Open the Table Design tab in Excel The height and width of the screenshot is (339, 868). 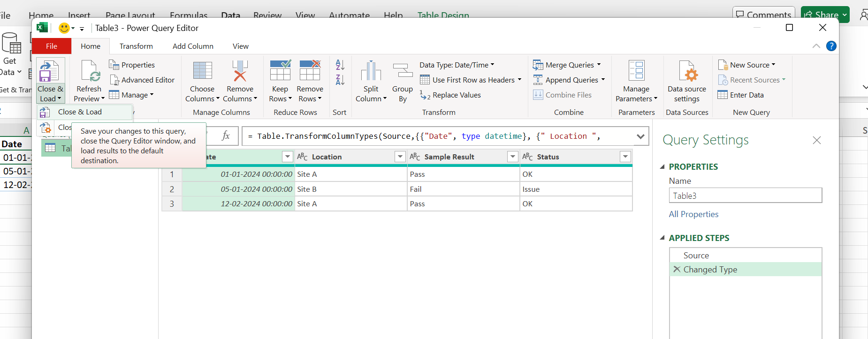(x=443, y=15)
